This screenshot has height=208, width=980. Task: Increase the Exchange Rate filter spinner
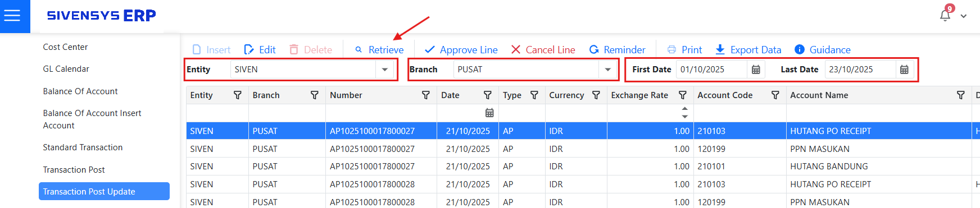(x=684, y=109)
